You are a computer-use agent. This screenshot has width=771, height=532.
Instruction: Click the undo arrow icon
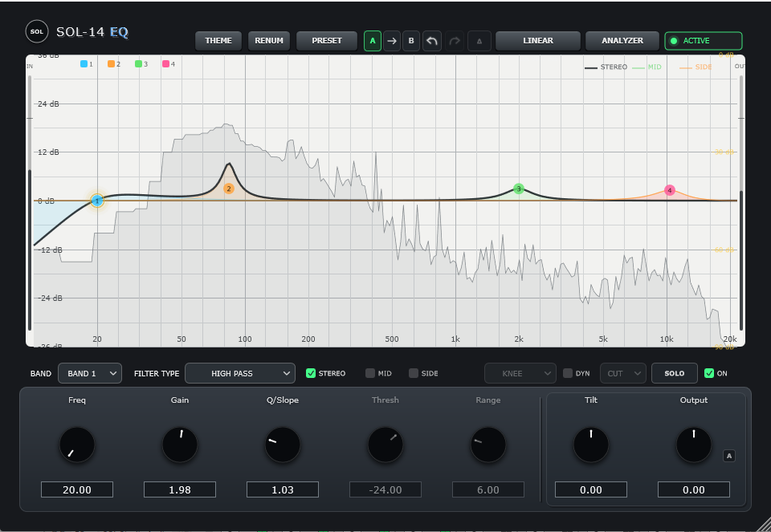[x=432, y=41]
